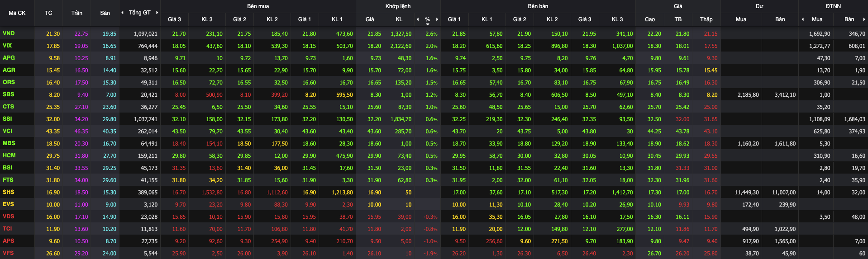
Task: Open the APS stock symbol
Action: point(8,241)
